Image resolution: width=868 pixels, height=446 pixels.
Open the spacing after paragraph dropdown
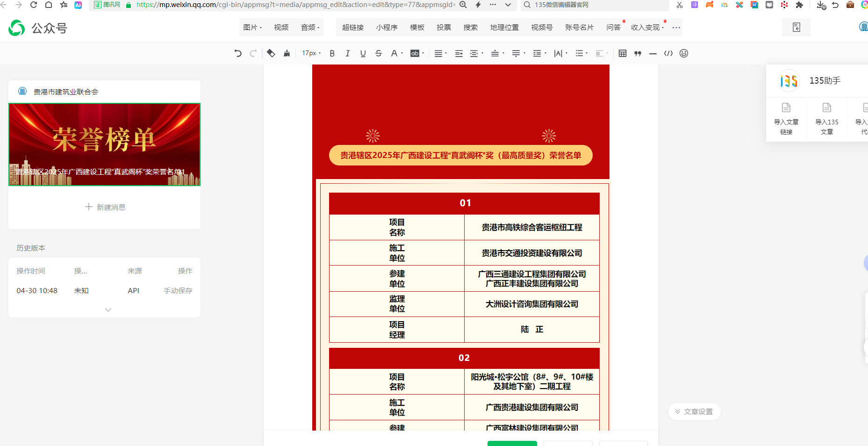point(518,53)
